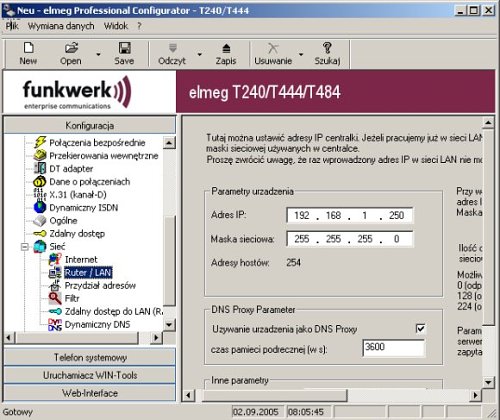Open the Plik menu
This screenshot has width=500, height=420.
(12, 26)
